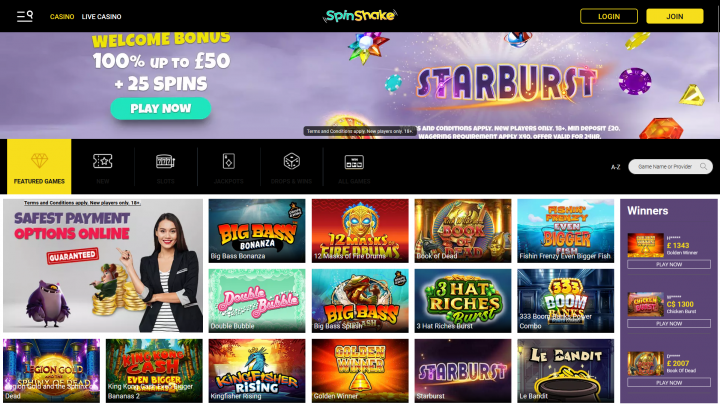Click the magnifier icon in search box
The width and height of the screenshot is (720, 404).
pos(703,166)
